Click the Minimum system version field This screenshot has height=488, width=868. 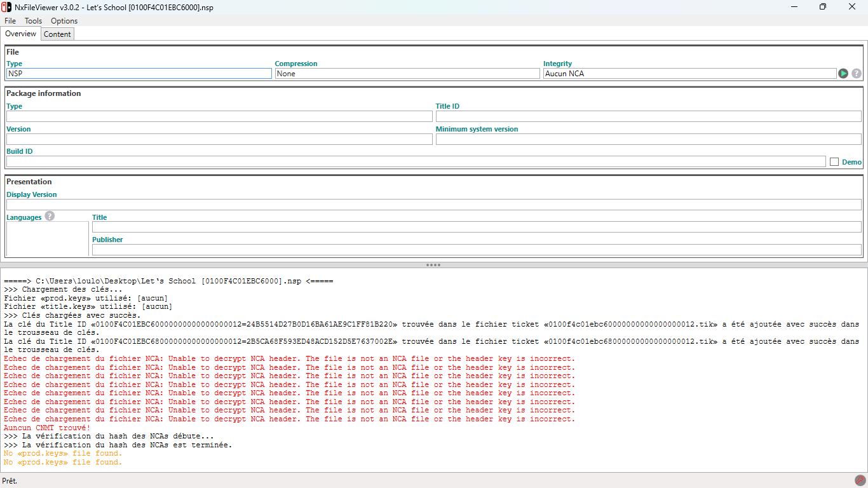649,139
